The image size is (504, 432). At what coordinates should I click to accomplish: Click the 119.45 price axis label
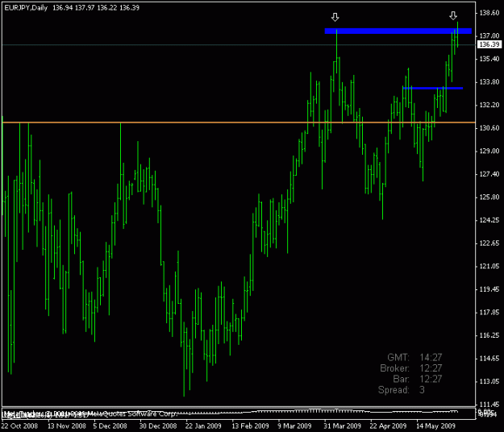[x=489, y=289]
